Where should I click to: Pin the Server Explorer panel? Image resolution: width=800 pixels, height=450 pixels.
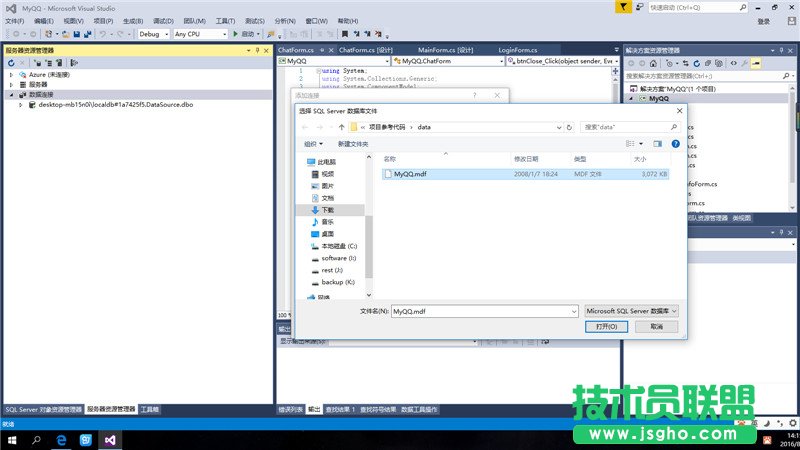click(257, 51)
